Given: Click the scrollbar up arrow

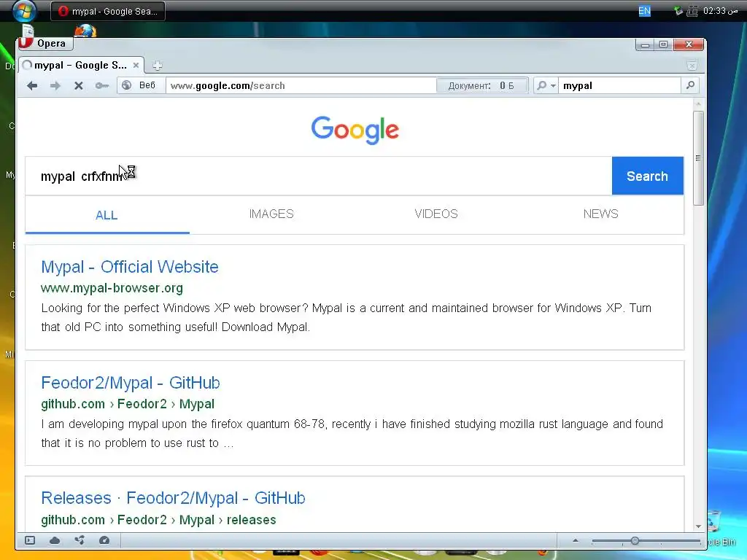Looking at the screenshot, I should 698,104.
